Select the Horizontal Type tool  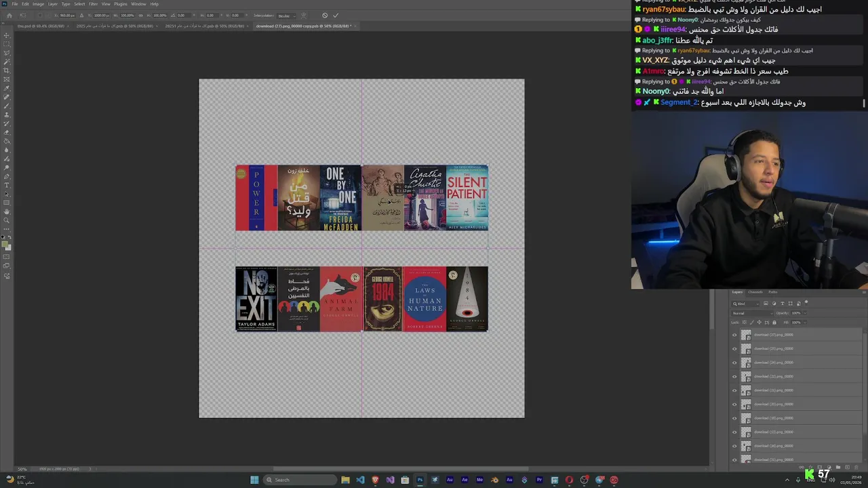tap(7, 185)
